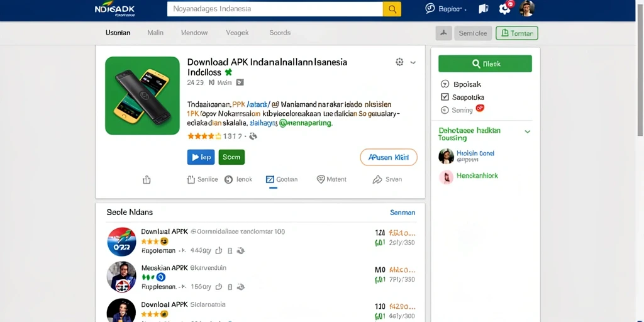Toggle the Saupotuka checkbox
This screenshot has height=322, width=644.
pos(445,97)
